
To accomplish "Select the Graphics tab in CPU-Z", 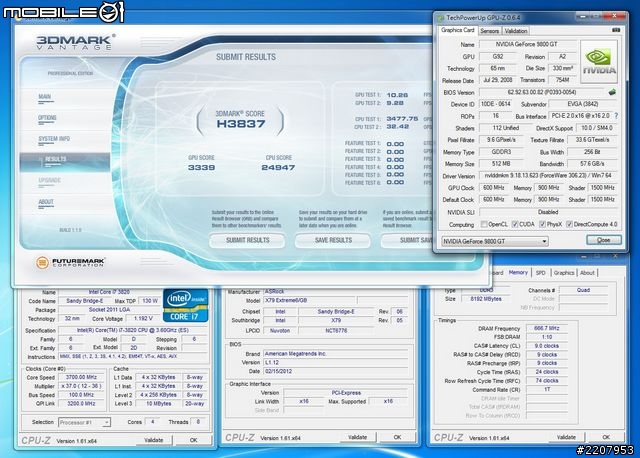I will [564, 273].
